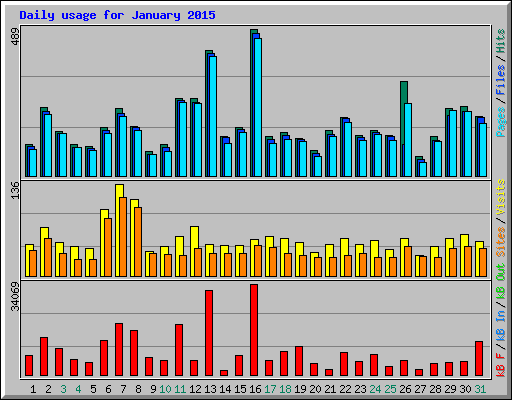The image size is (512, 400).
Task: Click the 'Visits' legend label
Action: tap(500, 197)
